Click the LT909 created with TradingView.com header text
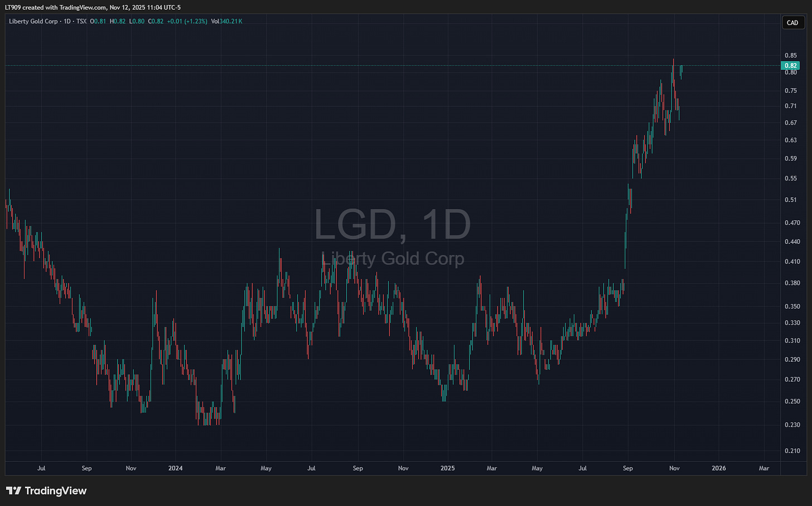 point(93,7)
